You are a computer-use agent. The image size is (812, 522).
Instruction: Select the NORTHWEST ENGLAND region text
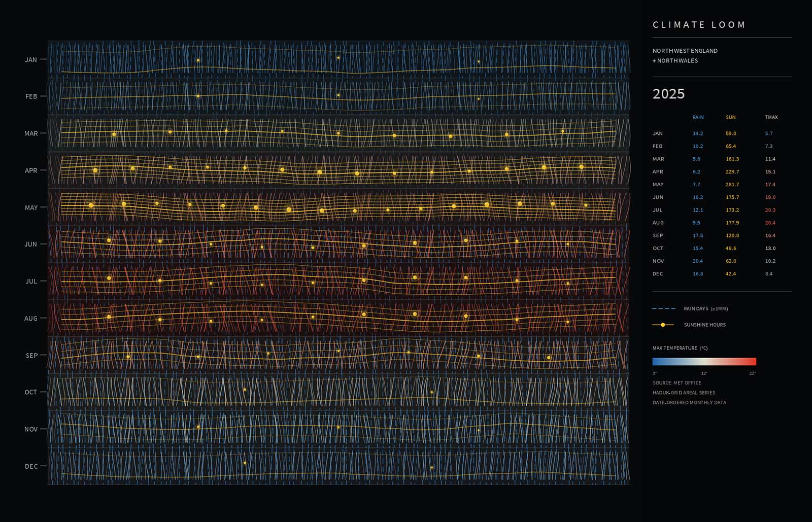tap(685, 51)
